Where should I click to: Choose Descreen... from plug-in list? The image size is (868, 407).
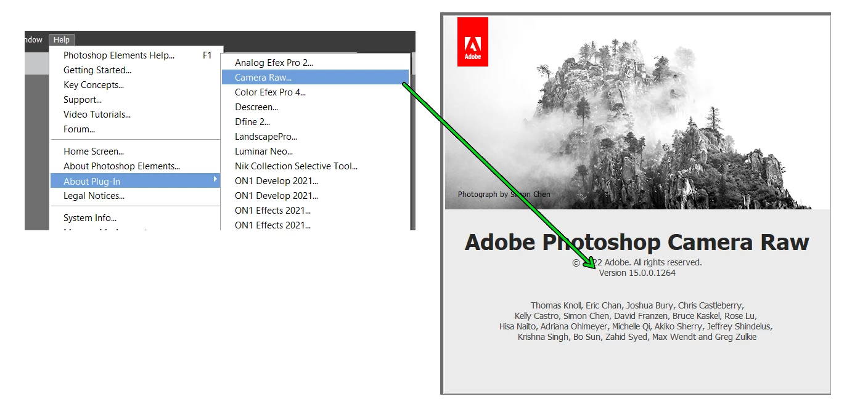coord(256,107)
